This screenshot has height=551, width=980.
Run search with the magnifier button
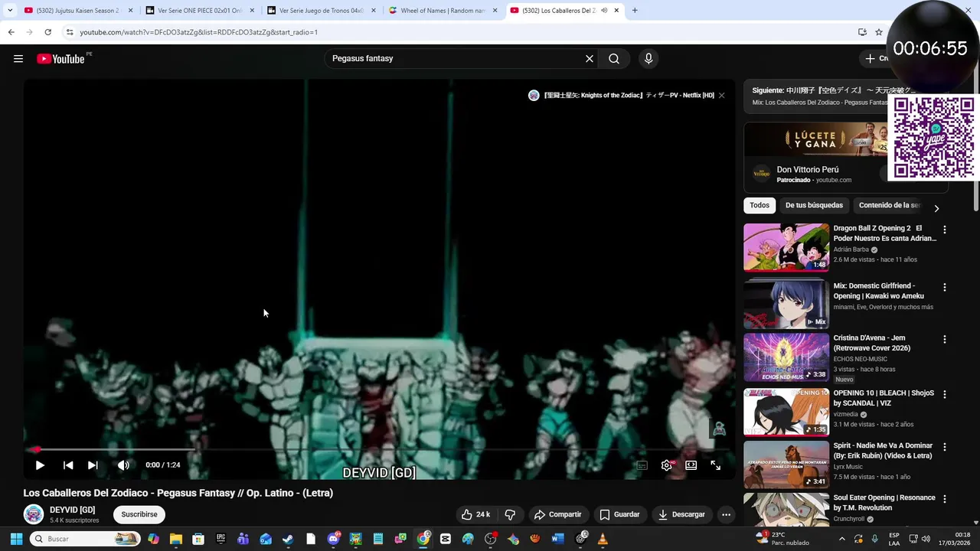614,59
